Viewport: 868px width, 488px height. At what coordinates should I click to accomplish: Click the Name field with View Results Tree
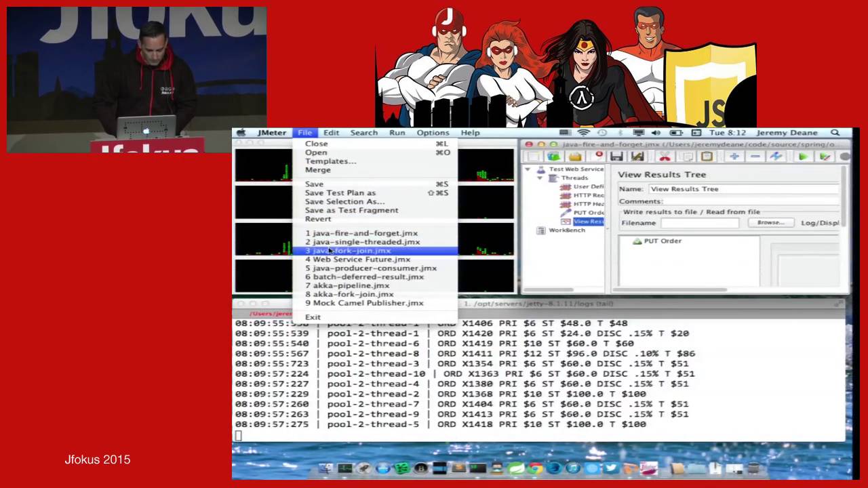[x=743, y=189]
